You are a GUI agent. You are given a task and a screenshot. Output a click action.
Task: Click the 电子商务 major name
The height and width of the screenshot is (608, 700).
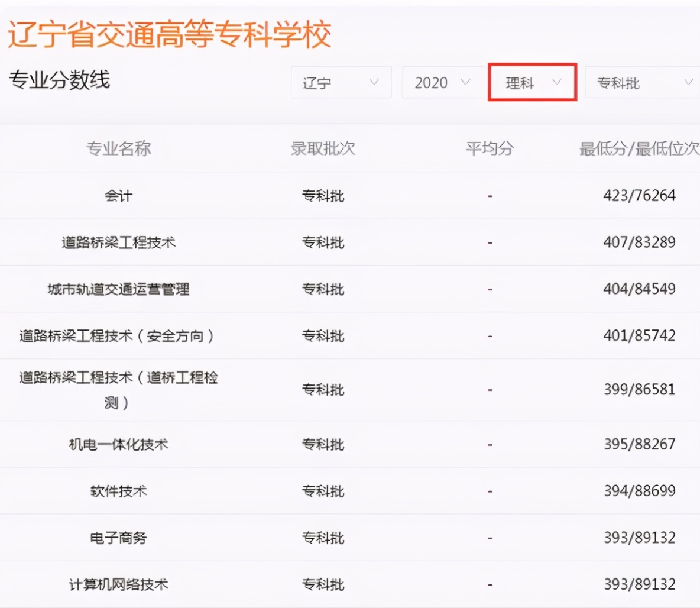point(119,538)
